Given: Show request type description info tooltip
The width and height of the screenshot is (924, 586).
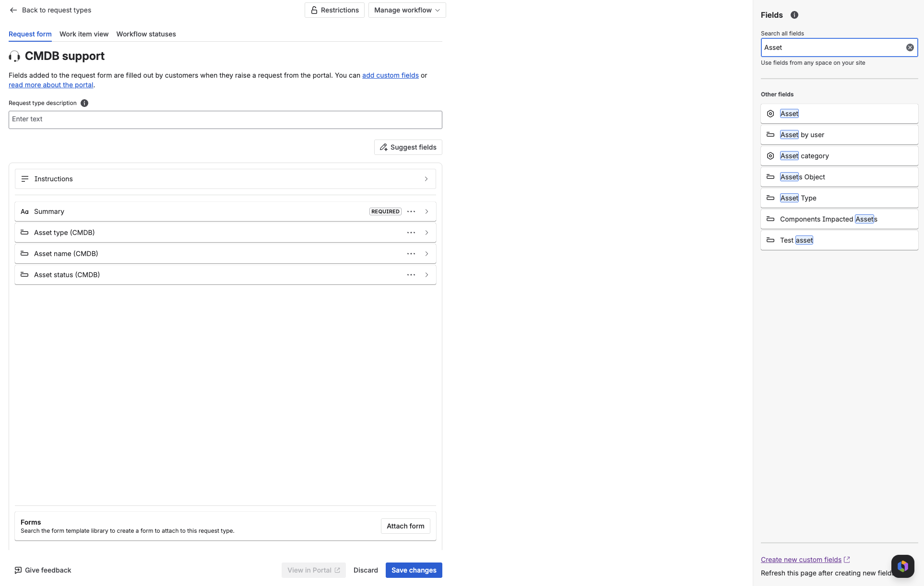Looking at the screenshot, I should (84, 103).
